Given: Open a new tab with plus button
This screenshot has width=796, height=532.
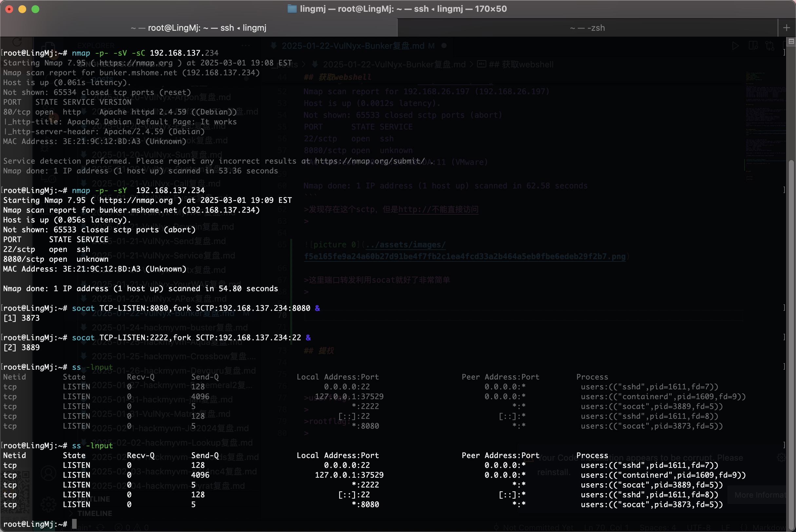Looking at the screenshot, I should click(787, 28).
